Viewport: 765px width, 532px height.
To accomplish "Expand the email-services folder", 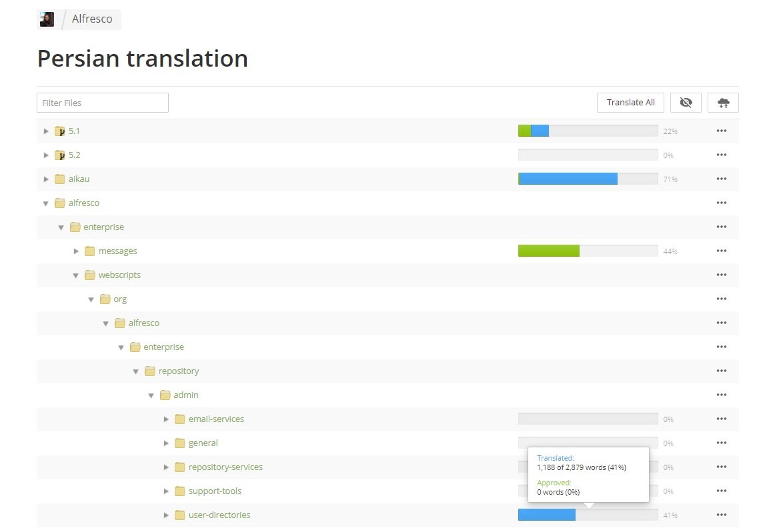I will 166,419.
